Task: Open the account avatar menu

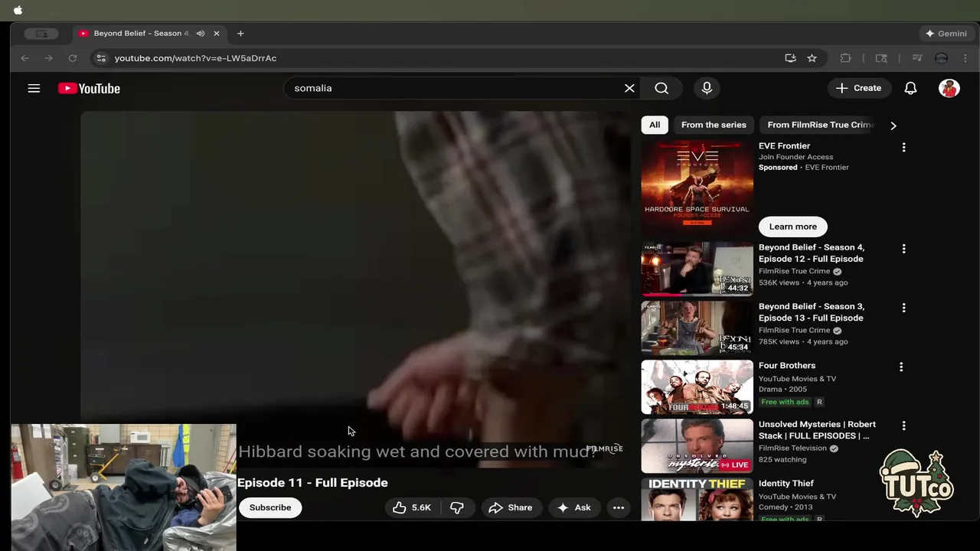Action: click(949, 88)
